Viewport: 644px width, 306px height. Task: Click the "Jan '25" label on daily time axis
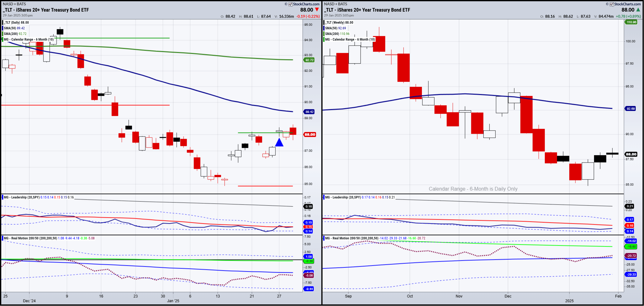(x=173, y=301)
